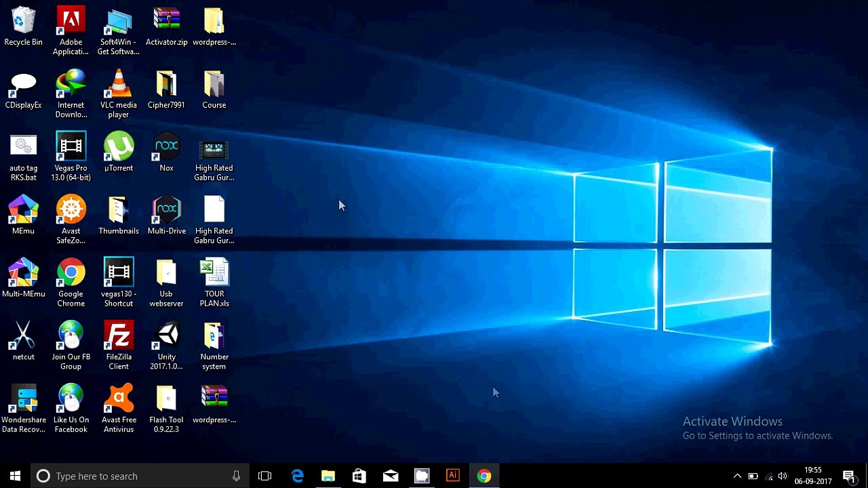Select the wordpress folder icon
Viewport: 868px width, 488px height.
(x=214, y=27)
